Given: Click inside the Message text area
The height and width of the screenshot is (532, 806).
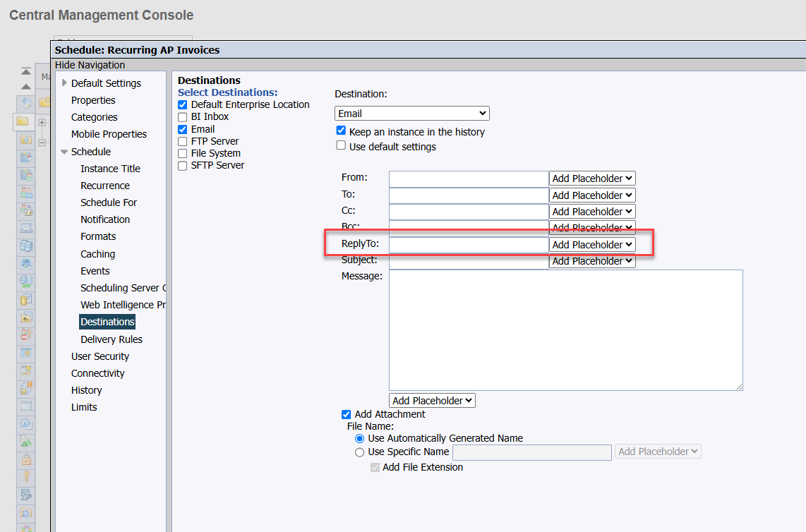Looking at the screenshot, I should click(x=566, y=330).
